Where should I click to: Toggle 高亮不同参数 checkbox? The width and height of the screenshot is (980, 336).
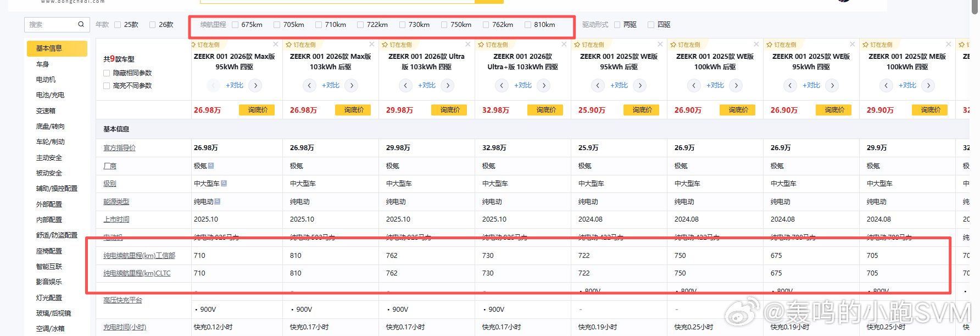pos(107,86)
